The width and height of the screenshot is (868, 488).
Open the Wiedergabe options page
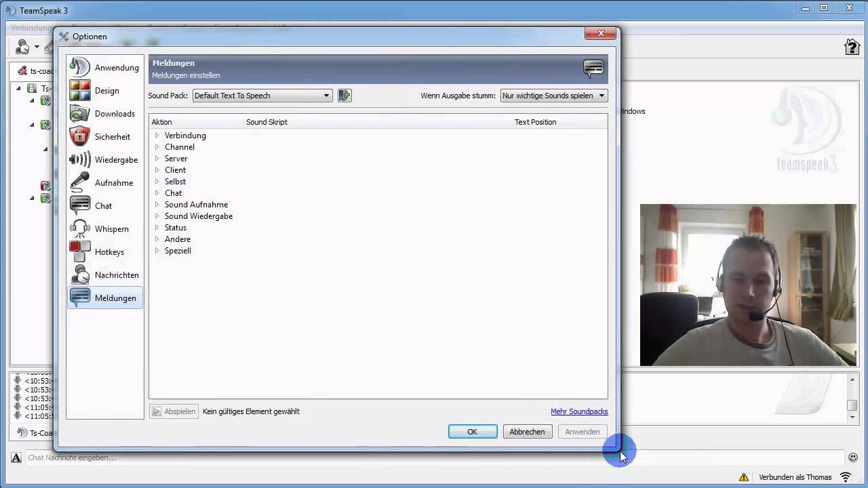tap(105, 159)
